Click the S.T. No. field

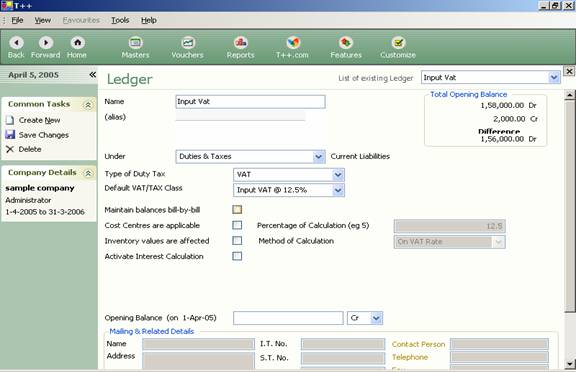pyautogui.click(x=343, y=358)
